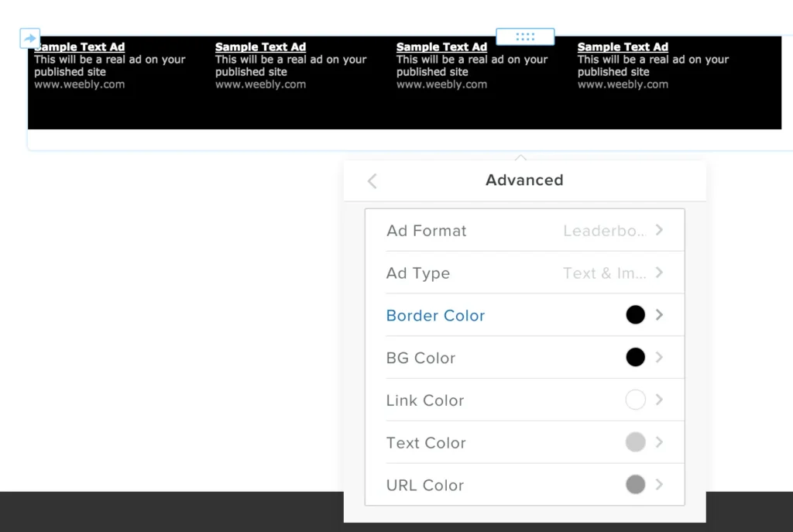Image resolution: width=793 pixels, height=532 pixels.
Task: Select the gray URL Color swatch
Action: (x=635, y=485)
